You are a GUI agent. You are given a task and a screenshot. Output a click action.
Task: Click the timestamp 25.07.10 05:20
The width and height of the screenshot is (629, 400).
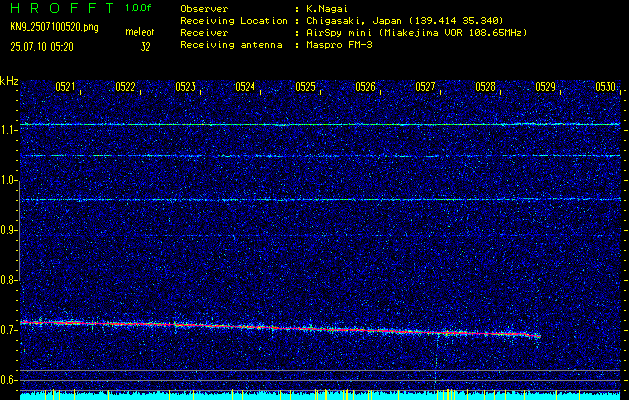coord(42,47)
